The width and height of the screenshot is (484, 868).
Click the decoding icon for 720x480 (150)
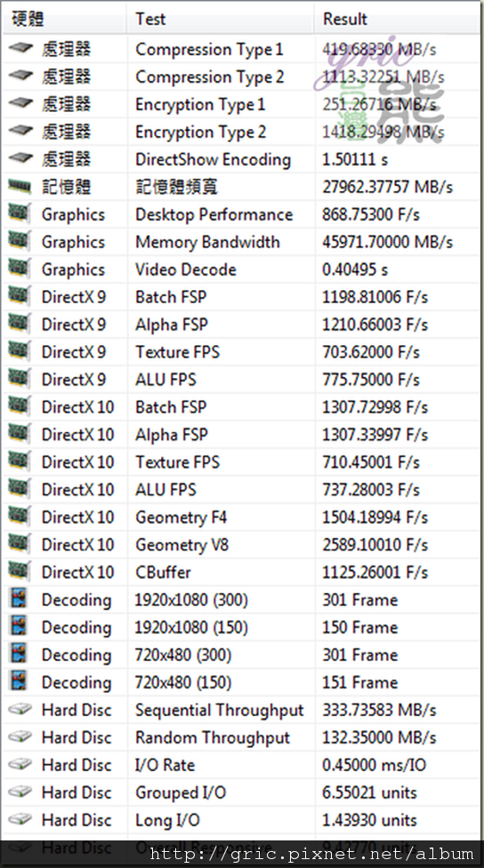19,681
